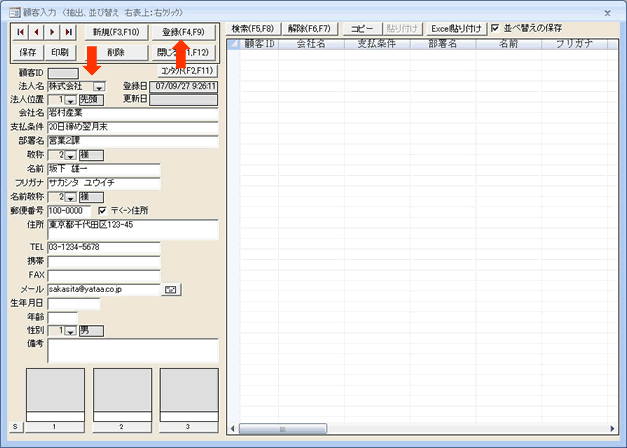Image resolution: width=627 pixels, height=448 pixels.
Task: Click the 保存 button
Action: [x=28, y=52]
